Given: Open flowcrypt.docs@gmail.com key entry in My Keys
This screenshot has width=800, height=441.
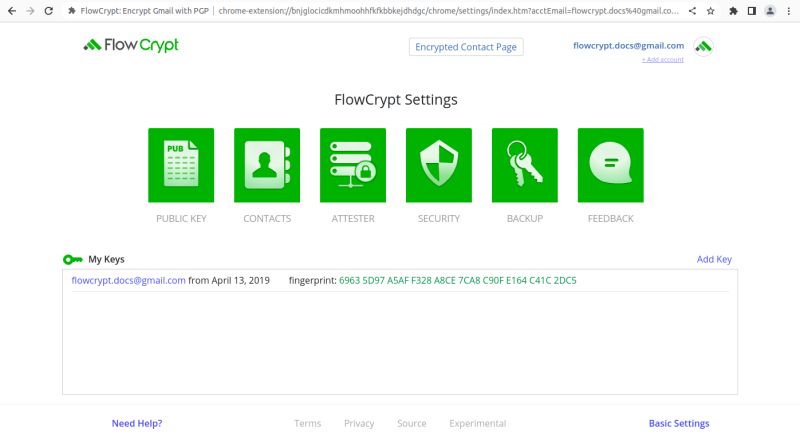Looking at the screenshot, I should (x=129, y=280).
